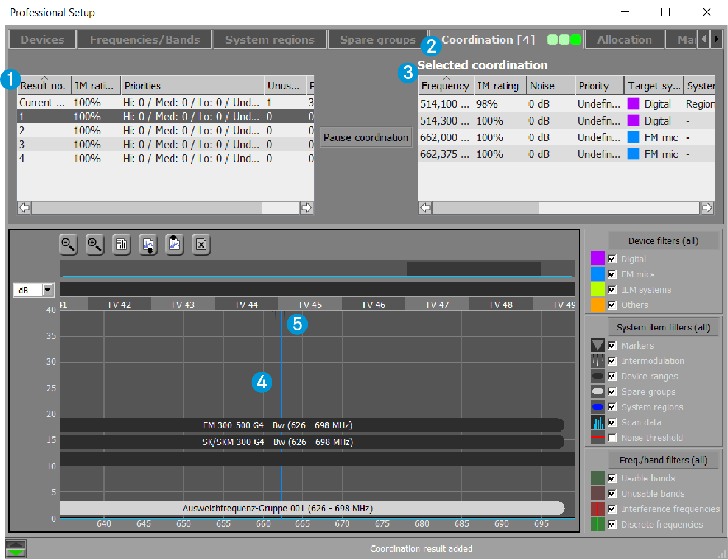
Task: Click the clear scan data X icon
Action: [201, 244]
